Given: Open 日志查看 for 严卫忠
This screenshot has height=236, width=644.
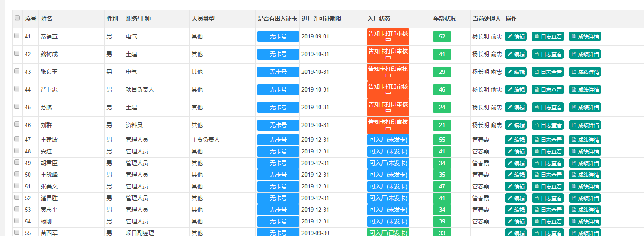Looking at the screenshot, I should (548, 89).
